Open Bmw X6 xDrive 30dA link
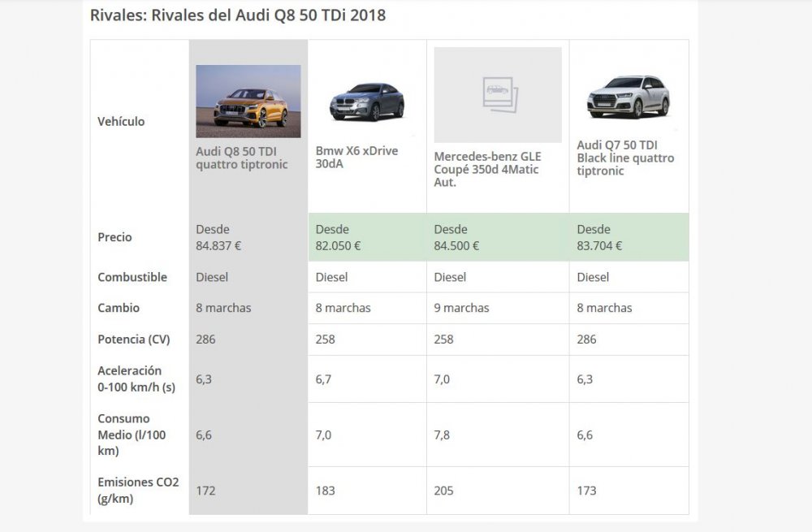 [x=356, y=157]
